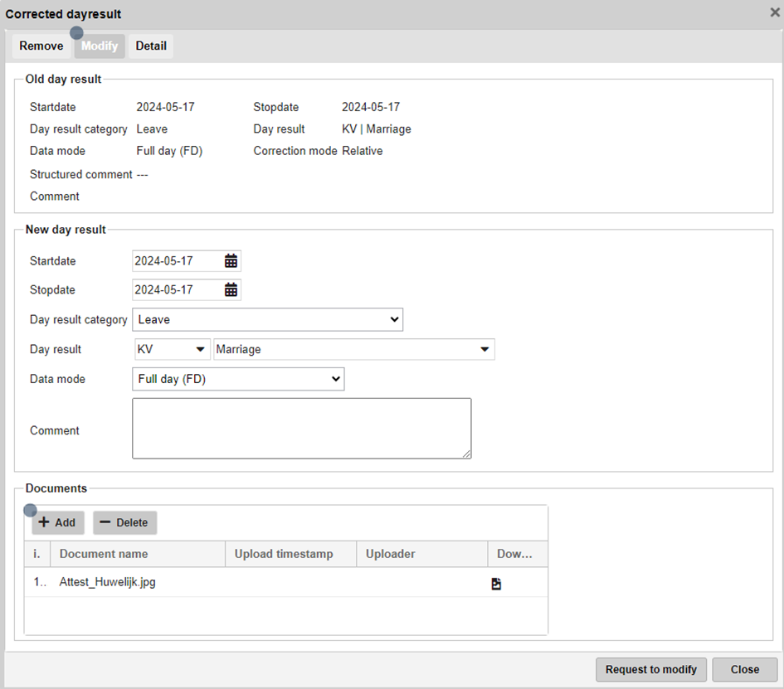
Task: Open the Data mode Full day dropdown
Action: [238, 379]
